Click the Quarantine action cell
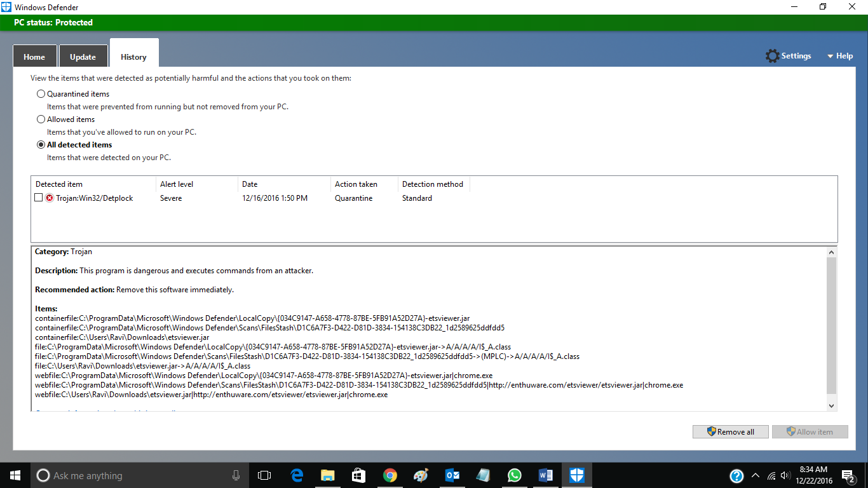This screenshot has width=868, height=488. pyautogui.click(x=354, y=198)
